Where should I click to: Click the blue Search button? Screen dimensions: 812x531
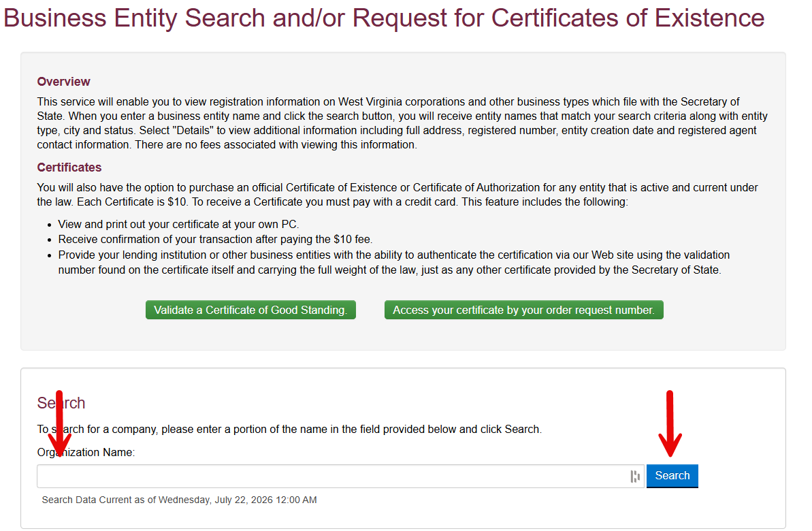(672, 476)
